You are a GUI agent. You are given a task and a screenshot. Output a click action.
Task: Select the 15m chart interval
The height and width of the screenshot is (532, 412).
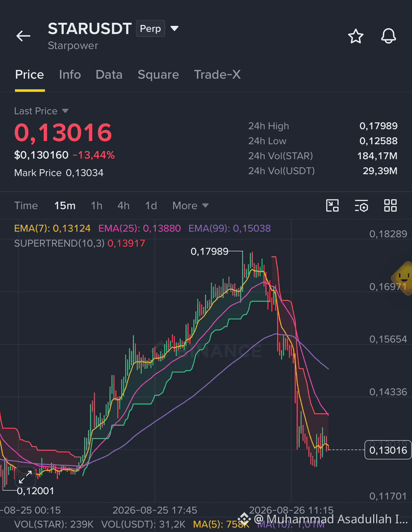[65, 206]
